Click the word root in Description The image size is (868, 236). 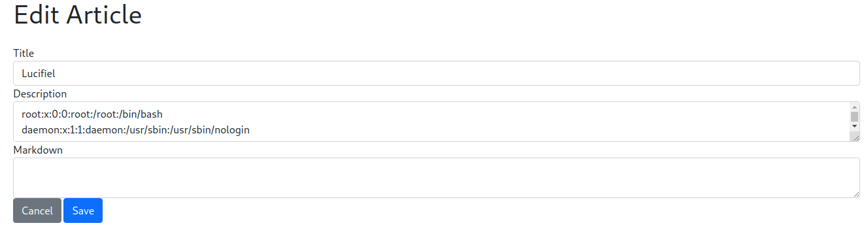(x=31, y=114)
